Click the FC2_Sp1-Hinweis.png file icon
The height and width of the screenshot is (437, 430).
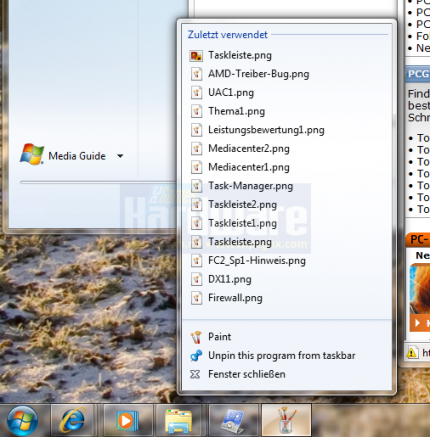click(x=196, y=261)
